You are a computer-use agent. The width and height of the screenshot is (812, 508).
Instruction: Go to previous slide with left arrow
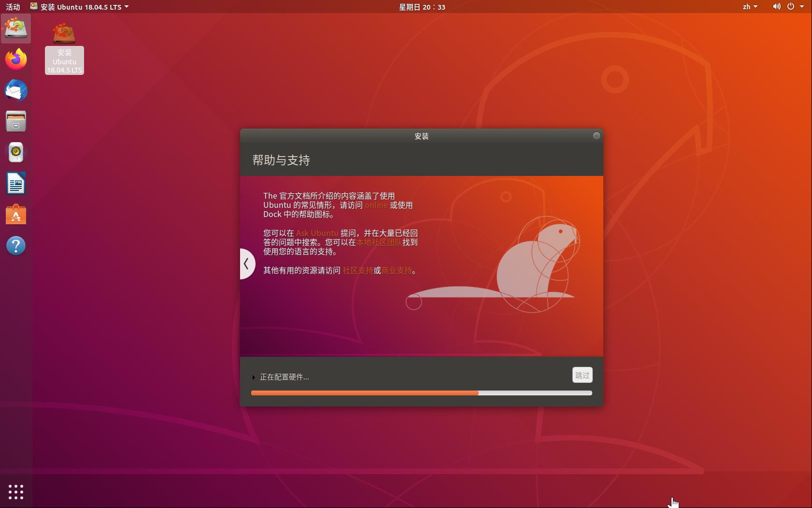coord(247,264)
